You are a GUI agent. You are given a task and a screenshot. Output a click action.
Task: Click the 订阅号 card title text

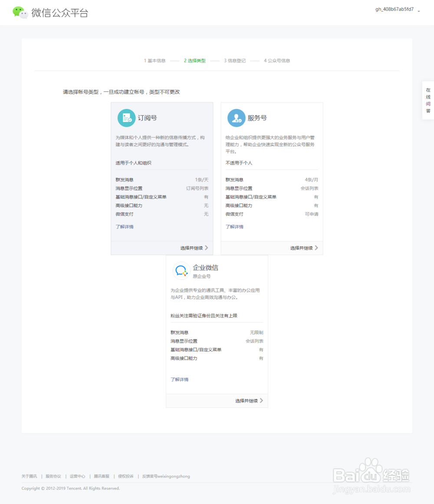[148, 118]
